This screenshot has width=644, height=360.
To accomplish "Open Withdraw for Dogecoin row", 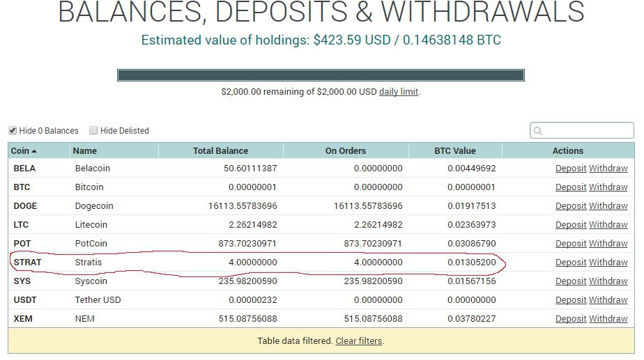I will pyautogui.click(x=608, y=206).
